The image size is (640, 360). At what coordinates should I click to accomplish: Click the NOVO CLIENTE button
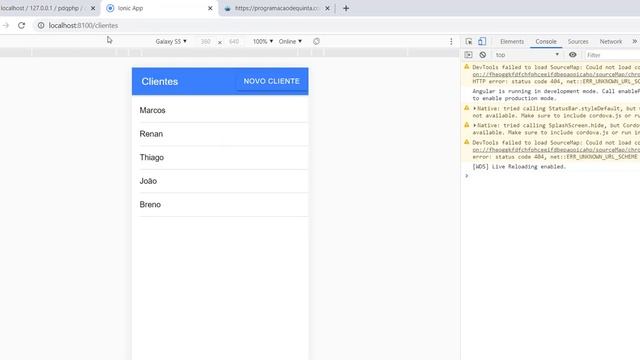[271, 81]
